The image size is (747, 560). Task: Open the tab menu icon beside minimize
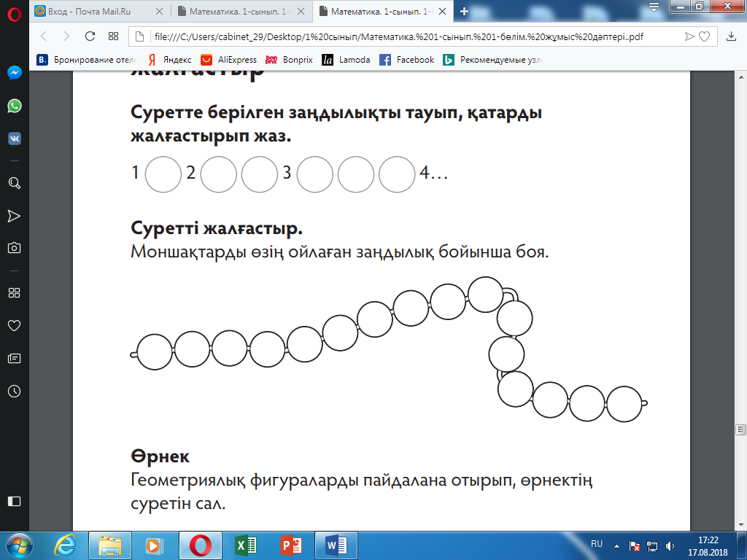654,7
